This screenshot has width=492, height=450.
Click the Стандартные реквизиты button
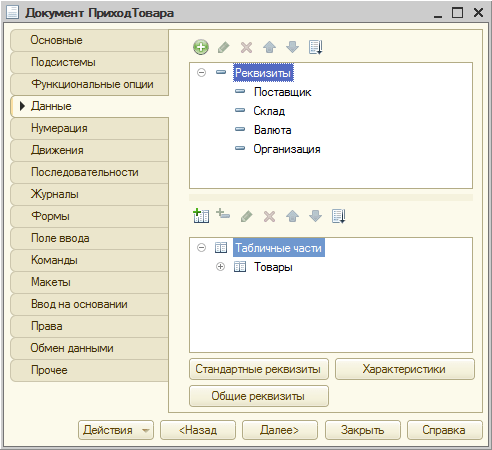coord(259,369)
